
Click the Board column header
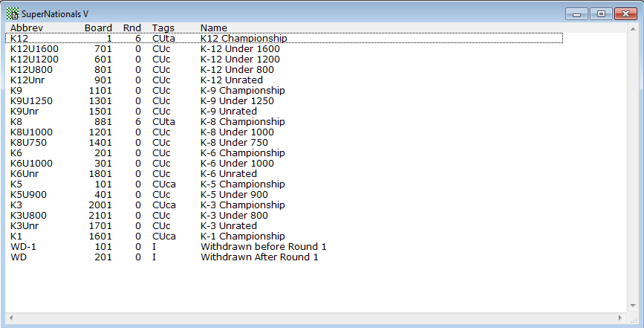pyautogui.click(x=98, y=28)
